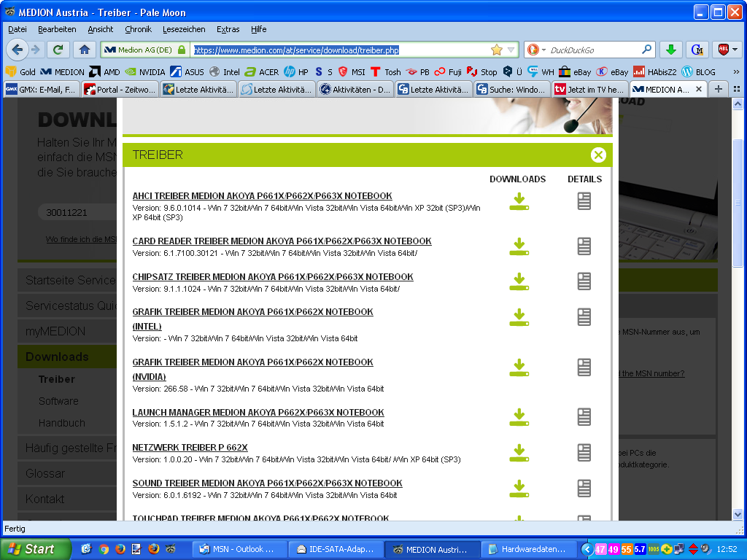
Task: Open Sound Treiber Medion Akoya link
Action: (267, 483)
